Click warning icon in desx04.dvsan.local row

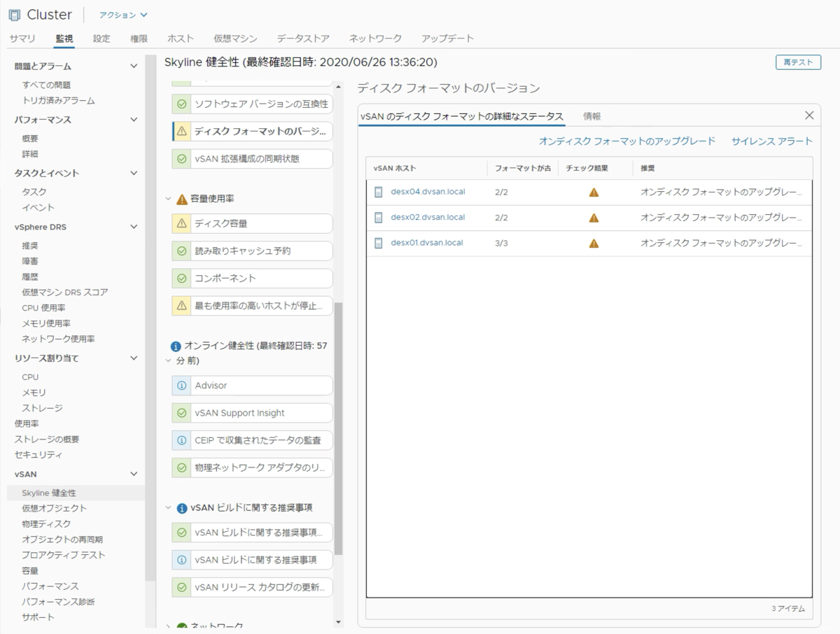[594, 192]
